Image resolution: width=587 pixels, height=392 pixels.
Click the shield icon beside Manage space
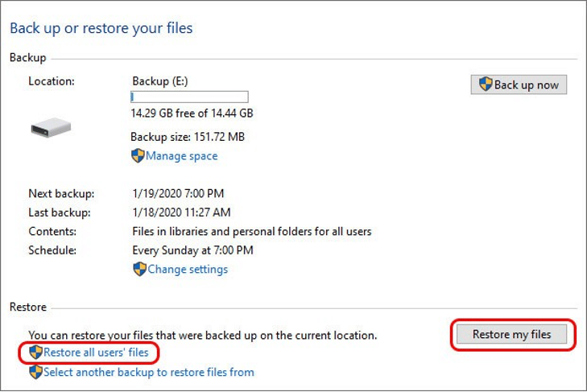click(x=138, y=155)
